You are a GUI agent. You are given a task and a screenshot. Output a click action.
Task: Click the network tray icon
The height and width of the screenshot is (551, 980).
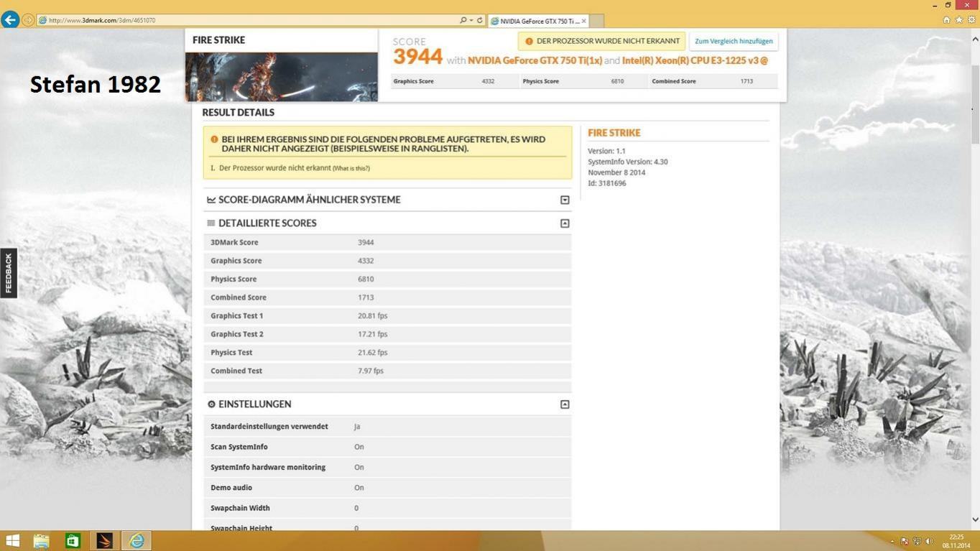click(x=916, y=542)
